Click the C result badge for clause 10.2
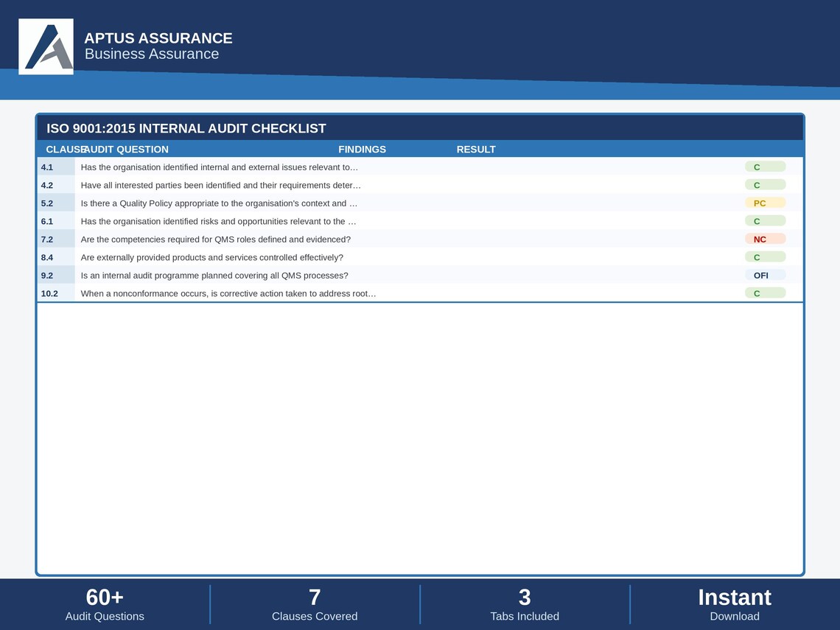The height and width of the screenshot is (630, 840). point(765,293)
